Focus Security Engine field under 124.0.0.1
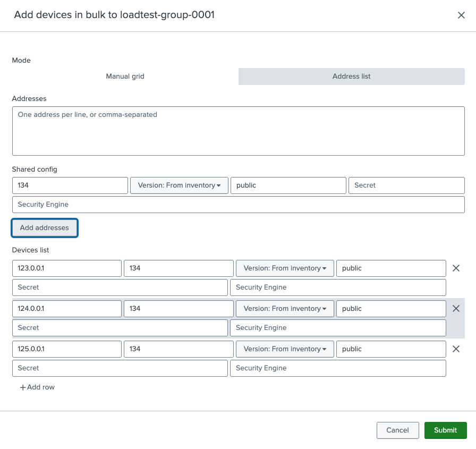Image resolution: width=476 pixels, height=449 pixels. [338, 327]
